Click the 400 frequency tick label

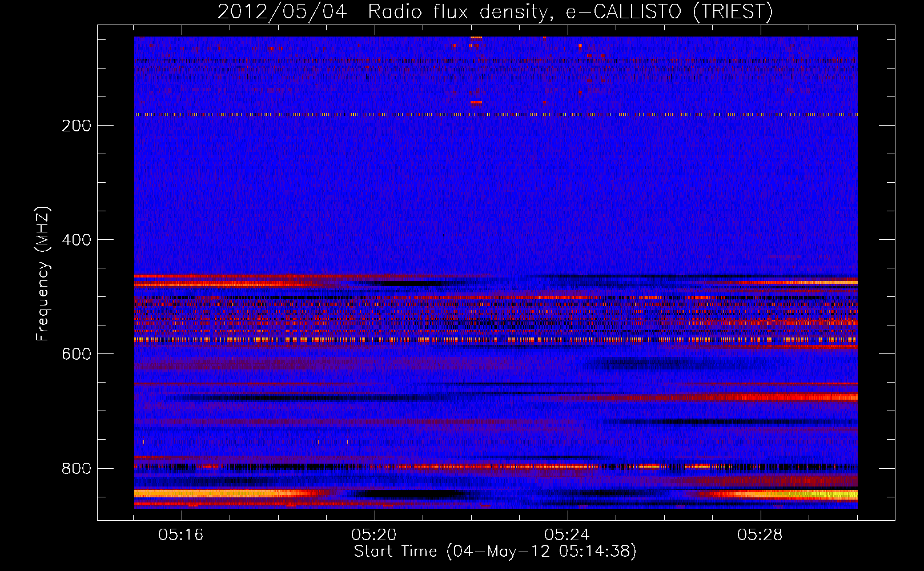coord(77,240)
